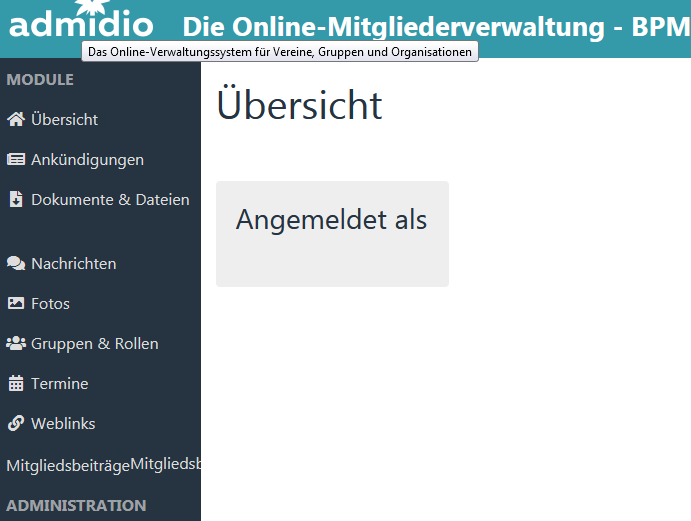
Task: Go to Dokumente & Dateien
Action: point(110,200)
